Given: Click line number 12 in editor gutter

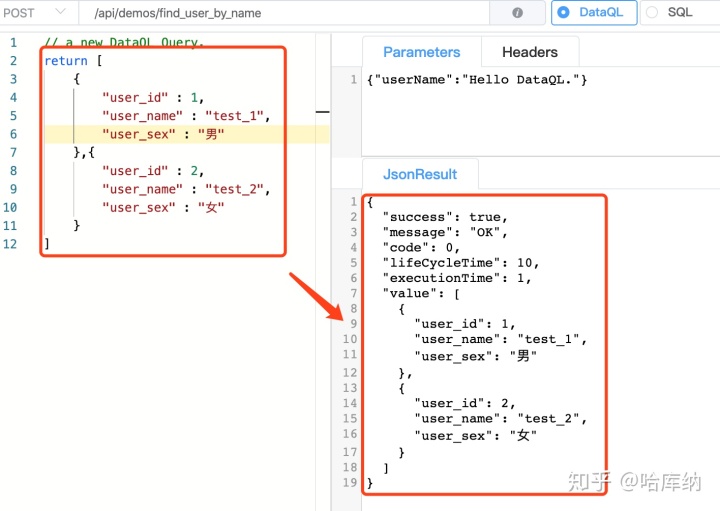Looking at the screenshot, I should (10, 244).
